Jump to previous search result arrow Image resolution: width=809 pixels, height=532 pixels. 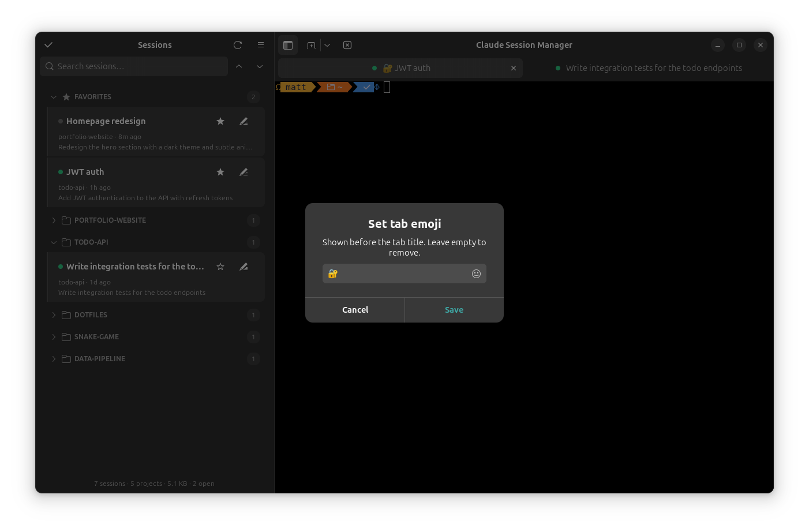[239, 66]
